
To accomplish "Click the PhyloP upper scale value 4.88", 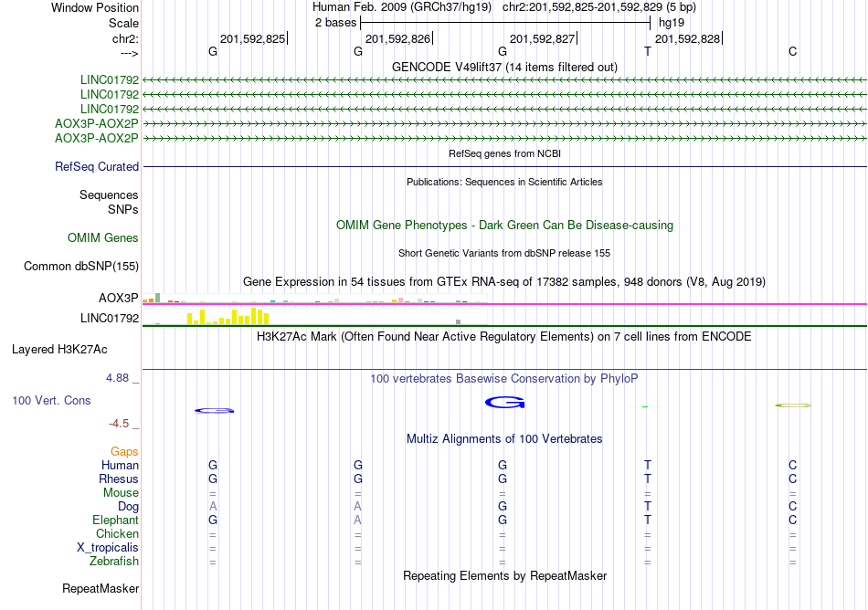I will (117, 378).
